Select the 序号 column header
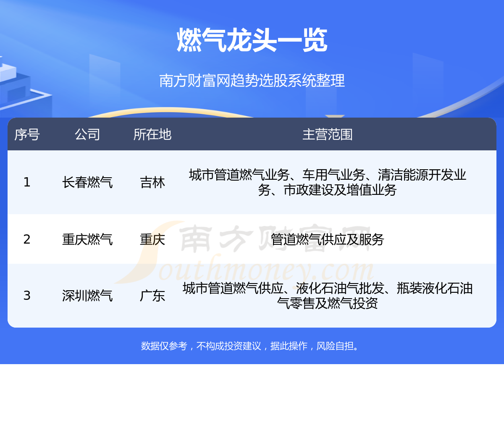This screenshot has height=441, width=504. tap(27, 134)
